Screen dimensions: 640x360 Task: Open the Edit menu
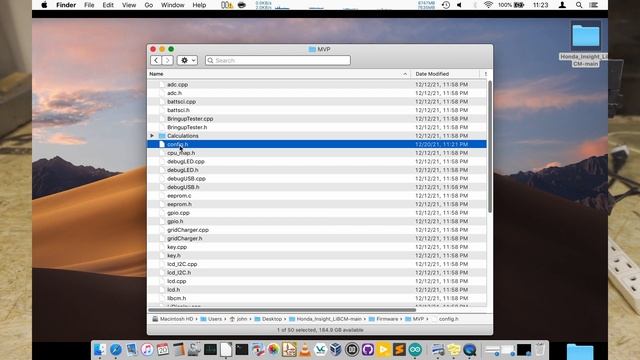click(108, 5)
